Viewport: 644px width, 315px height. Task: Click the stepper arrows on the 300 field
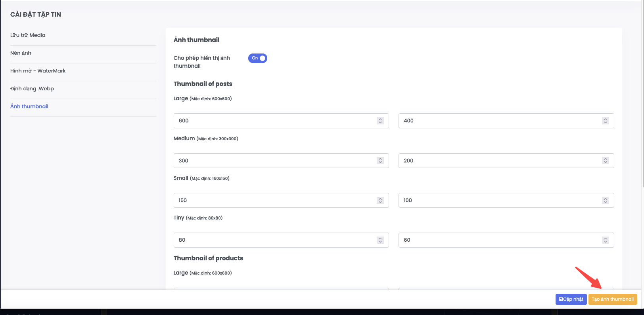click(x=380, y=160)
